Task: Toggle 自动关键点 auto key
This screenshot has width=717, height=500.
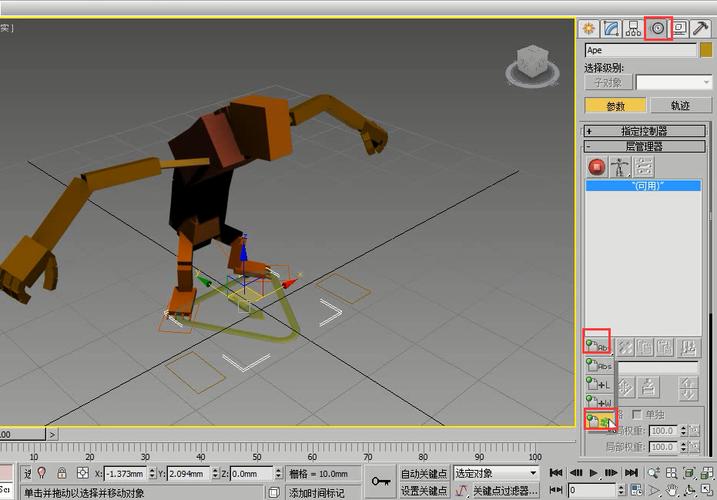Action: click(423, 473)
